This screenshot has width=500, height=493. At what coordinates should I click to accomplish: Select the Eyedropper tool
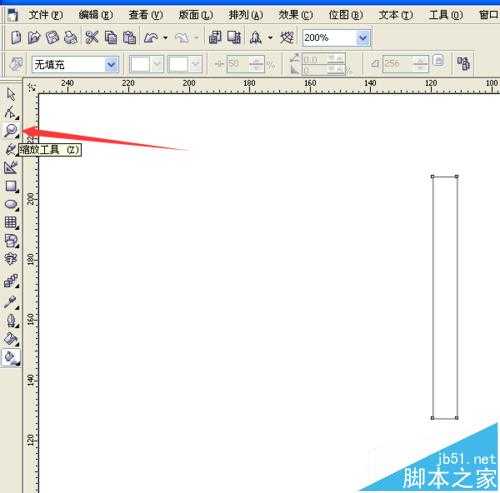click(10, 302)
